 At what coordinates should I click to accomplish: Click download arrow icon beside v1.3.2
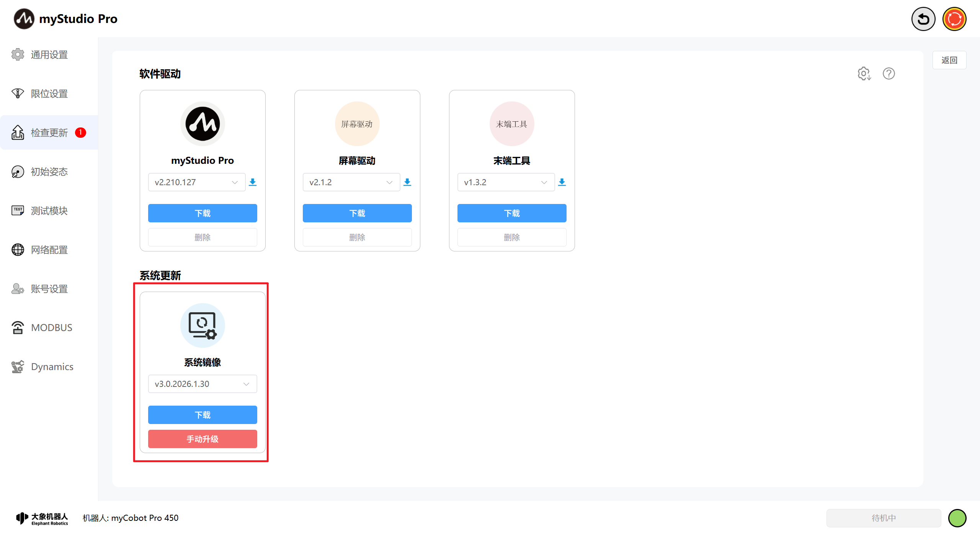(x=562, y=182)
